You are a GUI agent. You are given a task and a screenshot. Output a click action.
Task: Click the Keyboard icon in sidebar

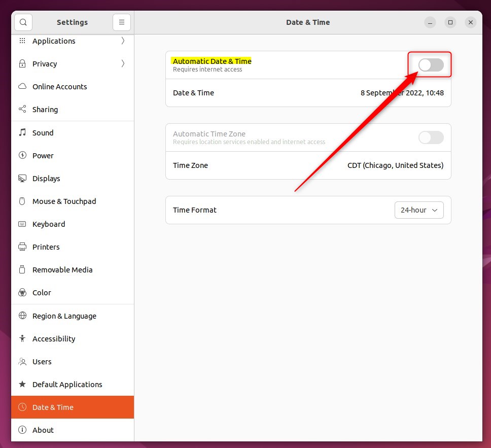point(22,224)
